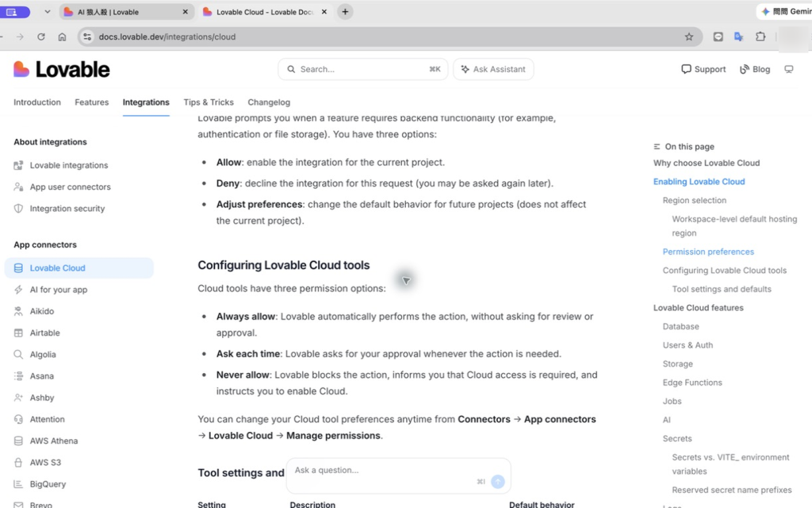This screenshot has height=508, width=812.
Task: Jump to Configuring Lovable Cloud tools
Action: [x=725, y=270]
